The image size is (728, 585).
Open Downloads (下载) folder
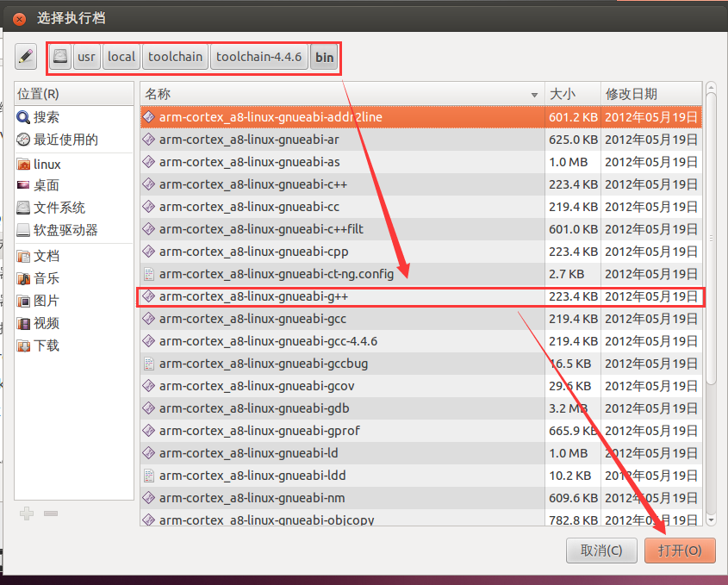coord(74,345)
